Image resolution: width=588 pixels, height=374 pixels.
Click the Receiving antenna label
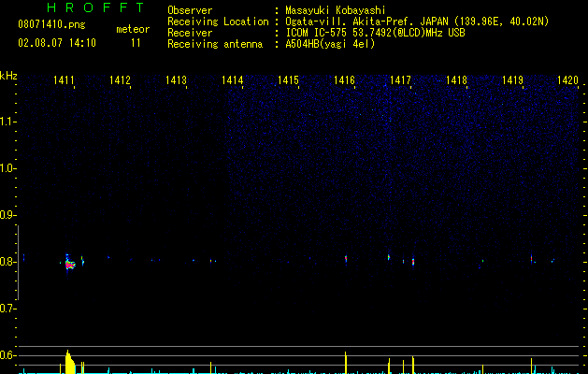coord(215,44)
